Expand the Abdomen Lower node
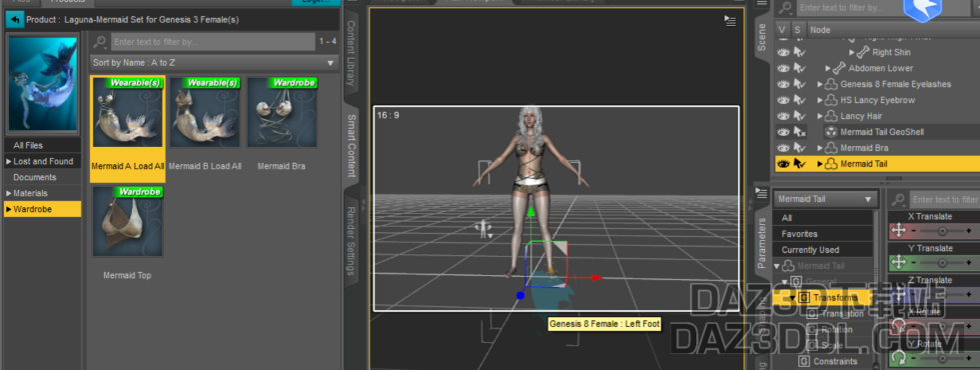The image size is (980, 370). coord(828,68)
